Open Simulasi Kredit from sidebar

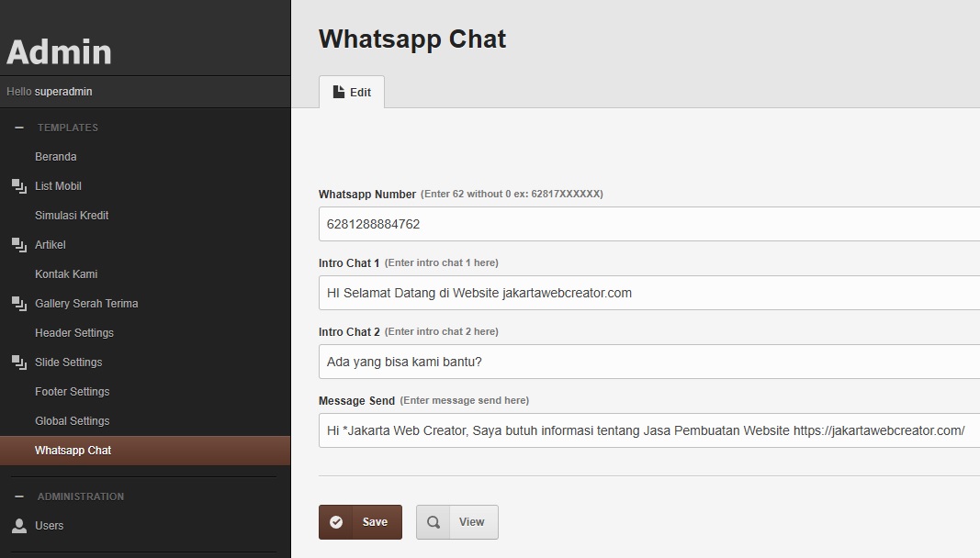click(x=72, y=216)
